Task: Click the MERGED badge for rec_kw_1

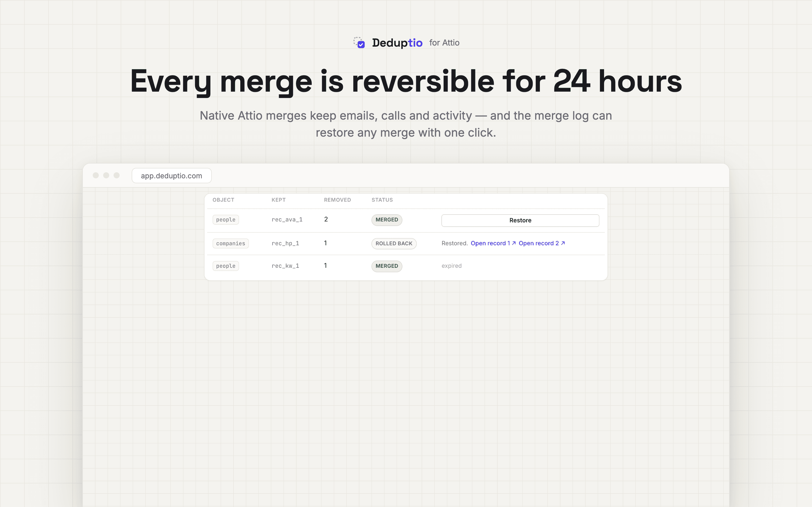Action: coord(387,266)
